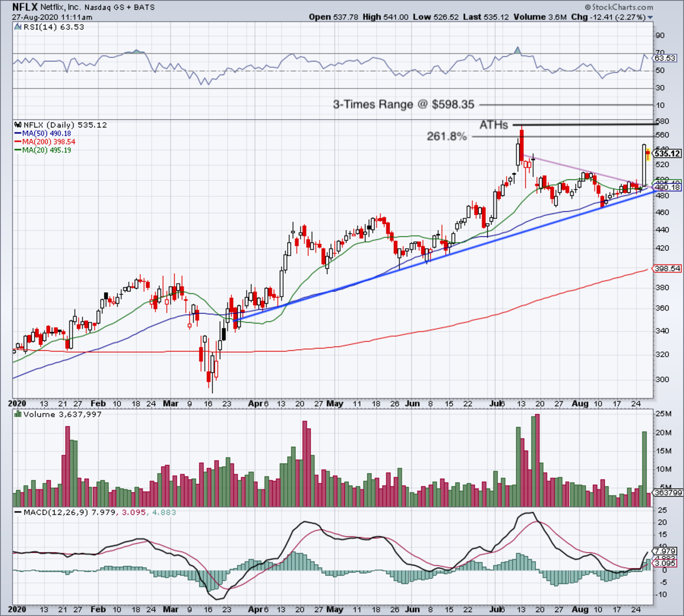Click the 398.54 MA(200) tag on price axis
684x616 pixels.
[667, 268]
